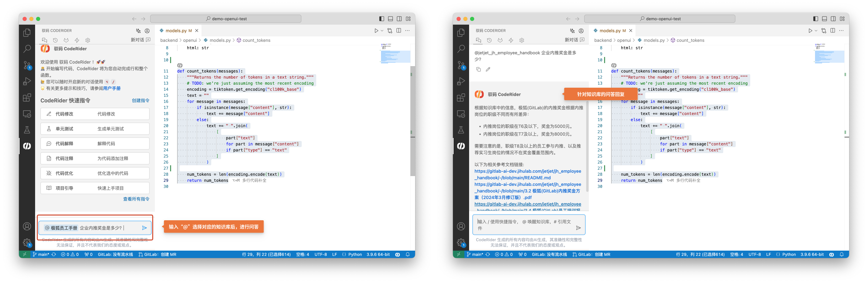The width and height of the screenshot is (868, 283).
Task: Start 新对话 in left window
Action: tap(140, 40)
